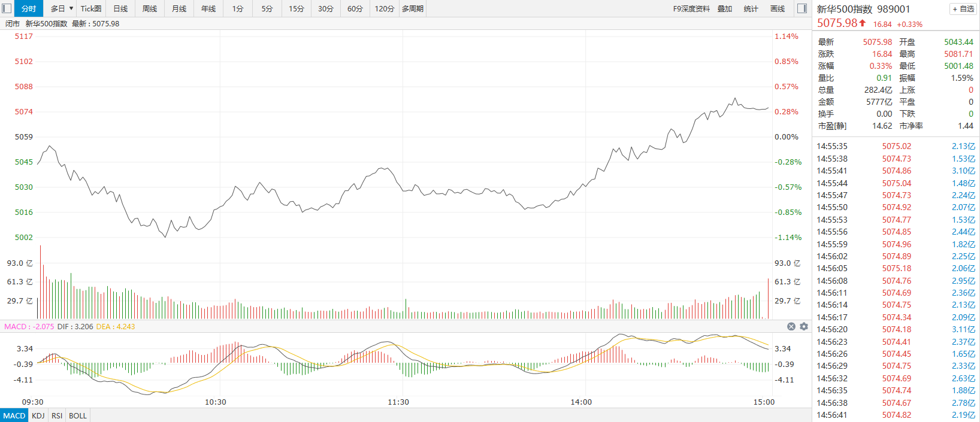Open 统计 statistics
The image size is (980, 422).
click(x=751, y=8)
